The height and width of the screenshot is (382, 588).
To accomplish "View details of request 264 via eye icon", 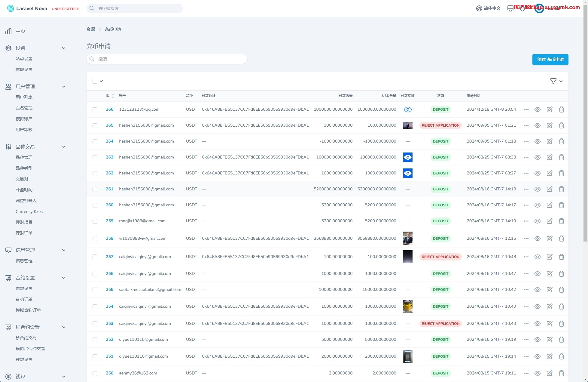I will pos(537,141).
